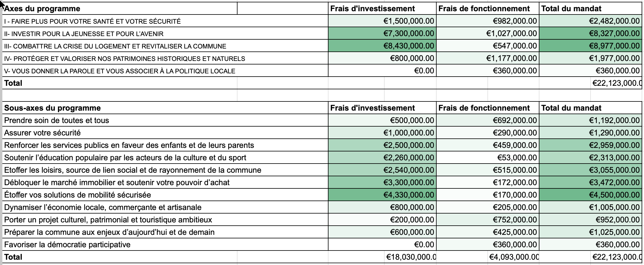Click the €4,093,000.00 functioning total cell
The height and width of the screenshot is (265, 644).
click(x=513, y=257)
